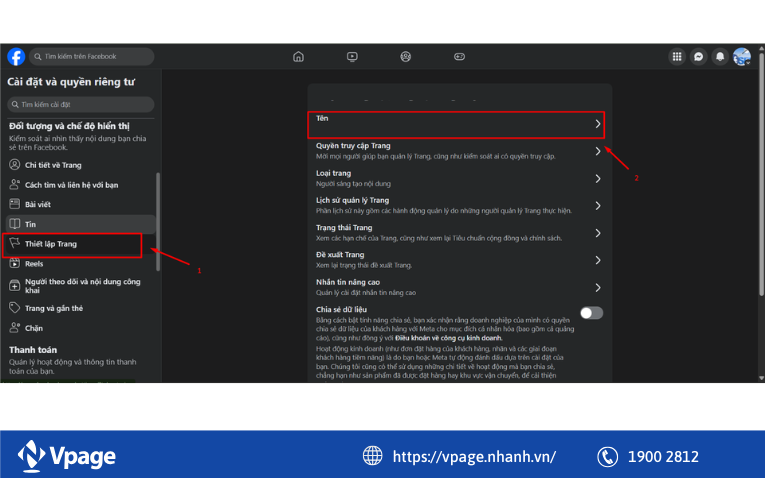The height and width of the screenshot is (478, 765).
Task: Click the Facebook logo icon
Action: (x=16, y=57)
